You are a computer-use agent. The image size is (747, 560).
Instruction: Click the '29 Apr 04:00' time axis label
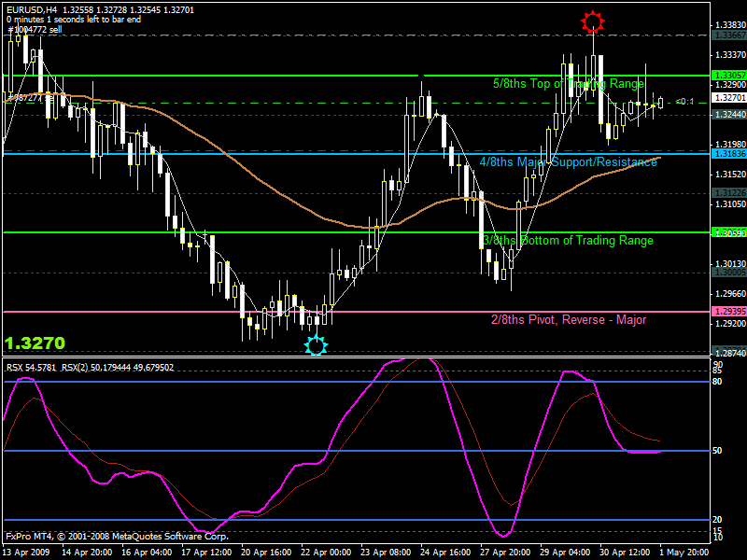point(565,553)
